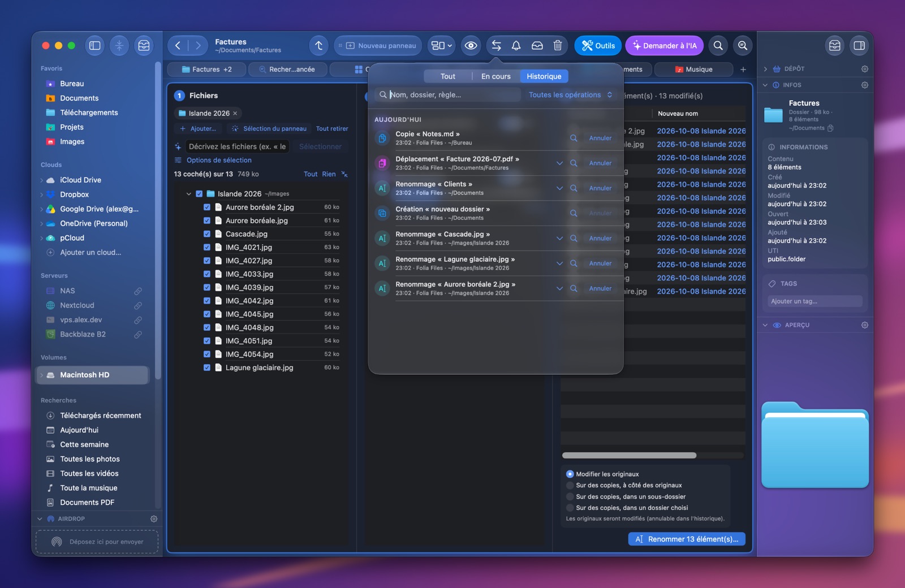
Task: Click « Renommer 13 élément(s)... » button
Action: [x=687, y=539]
